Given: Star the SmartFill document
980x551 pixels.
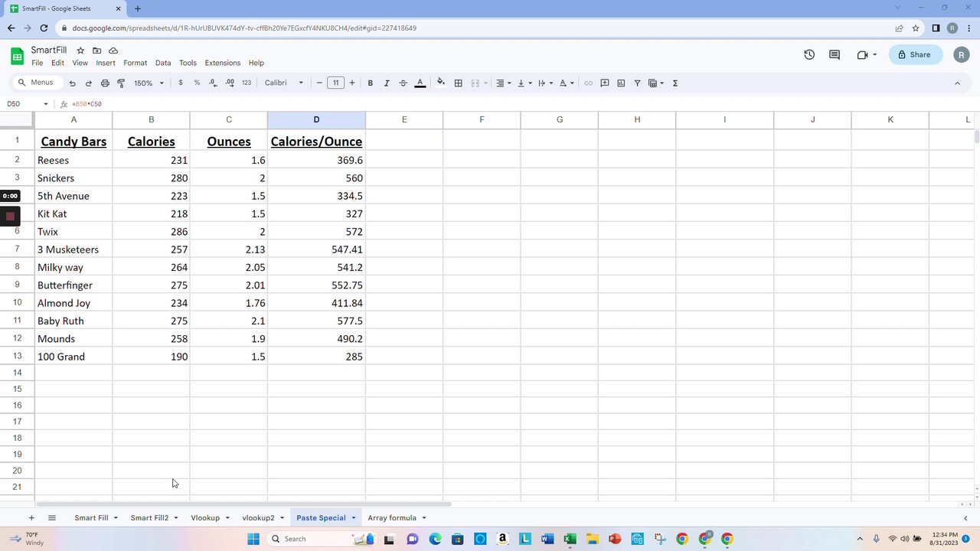Looking at the screenshot, I should 80,51.
